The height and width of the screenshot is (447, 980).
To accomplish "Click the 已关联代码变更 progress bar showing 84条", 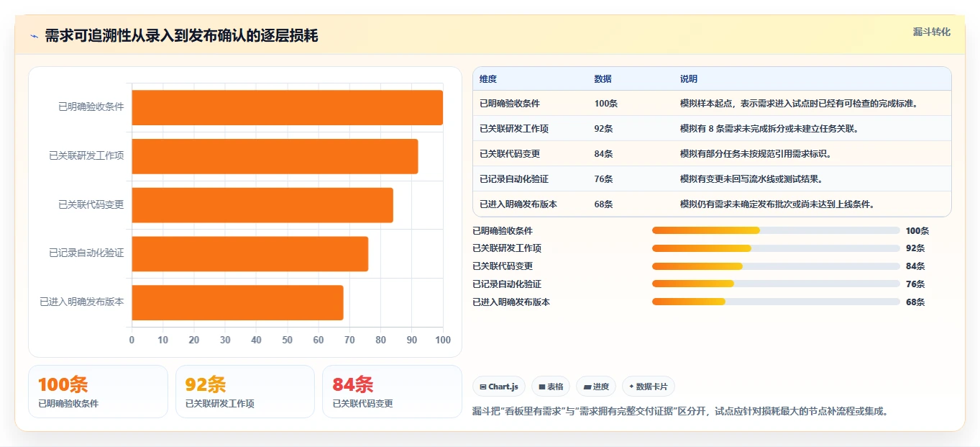I will click(x=776, y=266).
